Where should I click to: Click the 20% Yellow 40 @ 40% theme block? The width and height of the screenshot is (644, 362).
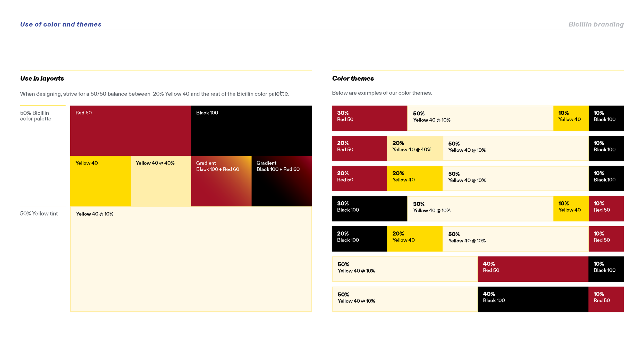click(415, 148)
